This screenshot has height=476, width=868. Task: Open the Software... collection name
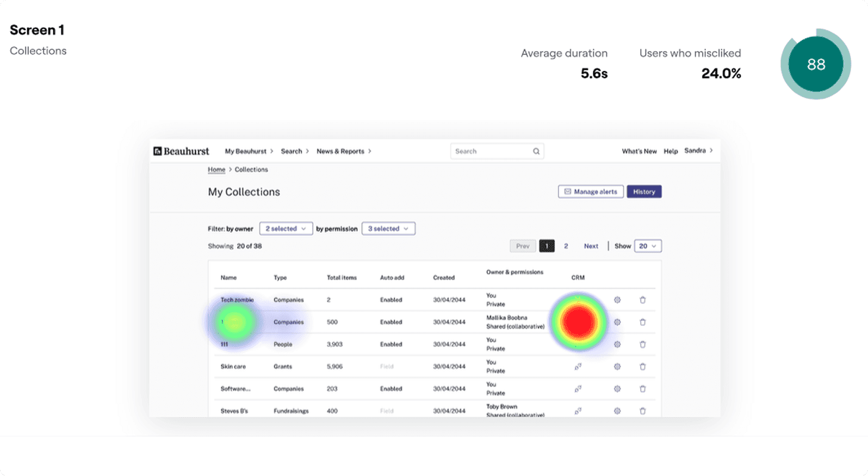pos(235,389)
